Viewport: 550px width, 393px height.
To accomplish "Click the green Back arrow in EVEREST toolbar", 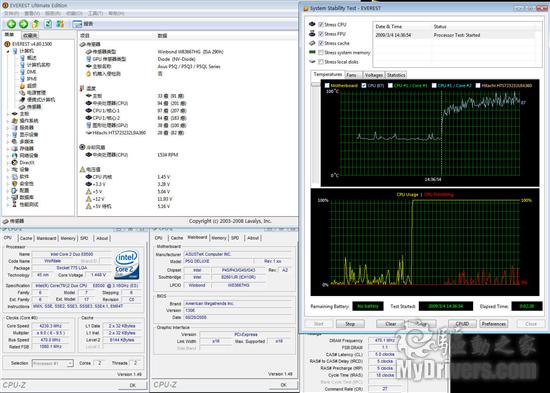I will 11,24.
